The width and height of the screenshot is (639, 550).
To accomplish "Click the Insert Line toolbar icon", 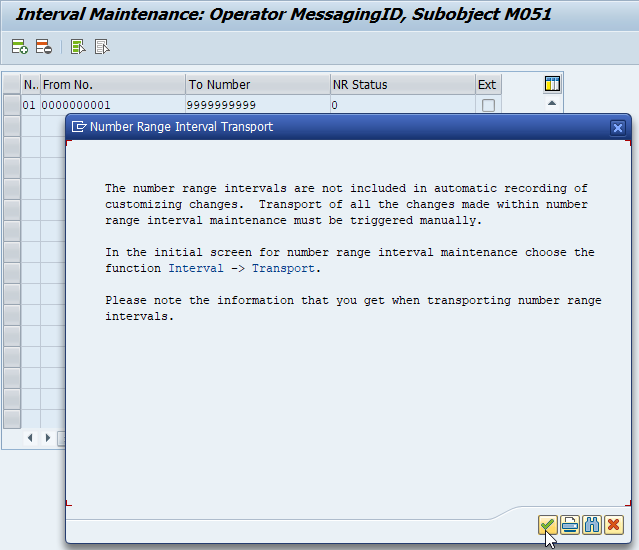I will (x=19, y=46).
